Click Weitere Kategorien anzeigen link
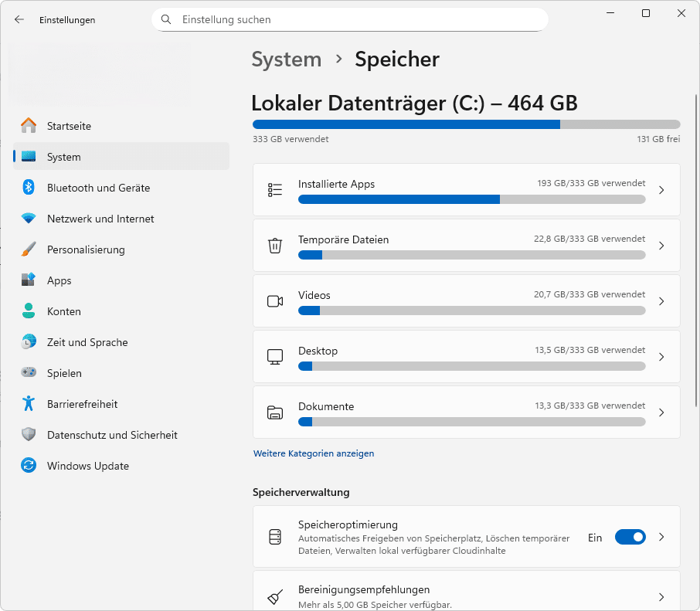The image size is (700, 611). tap(314, 453)
